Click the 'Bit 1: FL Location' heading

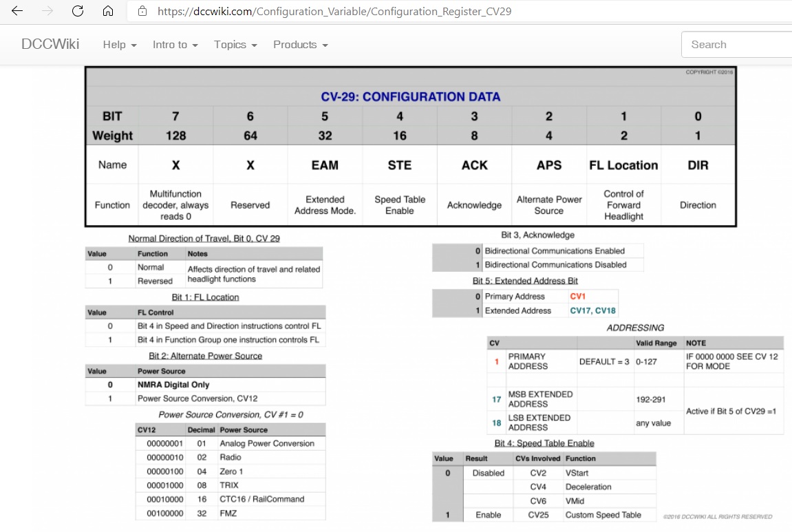point(205,297)
